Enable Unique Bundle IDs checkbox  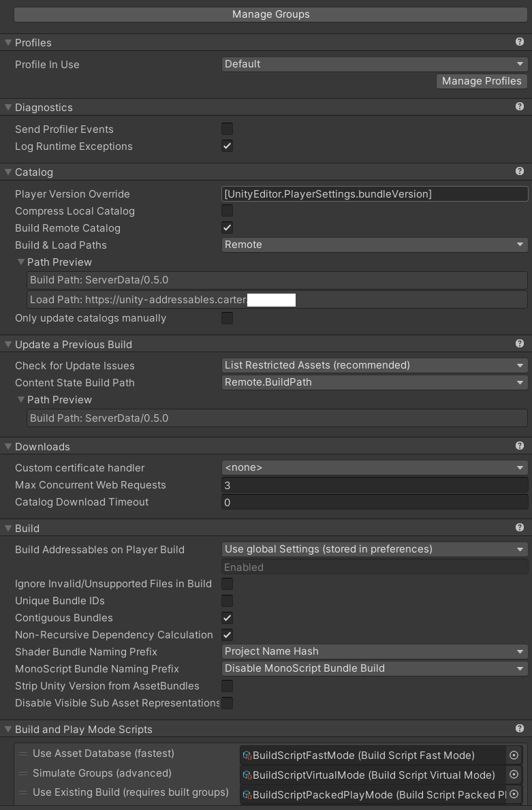coord(228,601)
